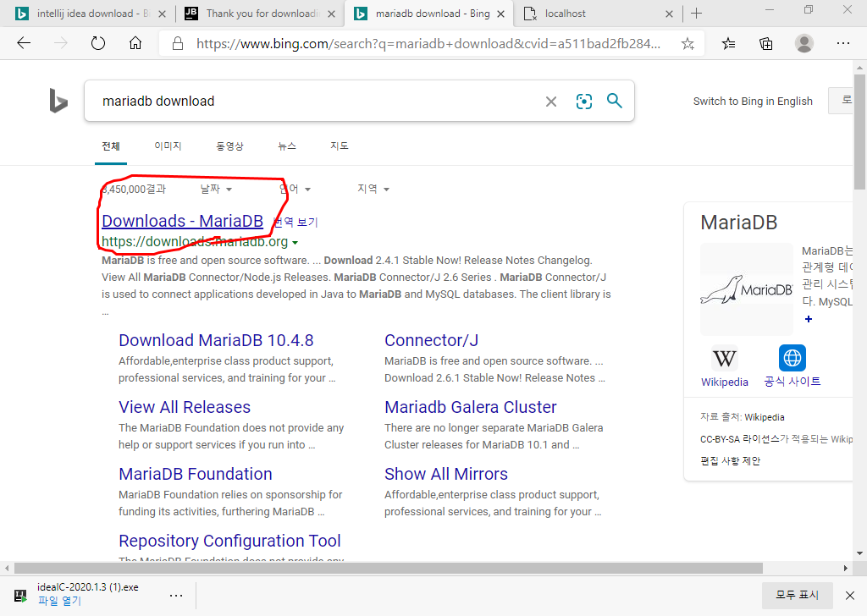Viewport: 867px width, 616px height.
Task: Select the 동영상 search category
Action: (x=229, y=146)
